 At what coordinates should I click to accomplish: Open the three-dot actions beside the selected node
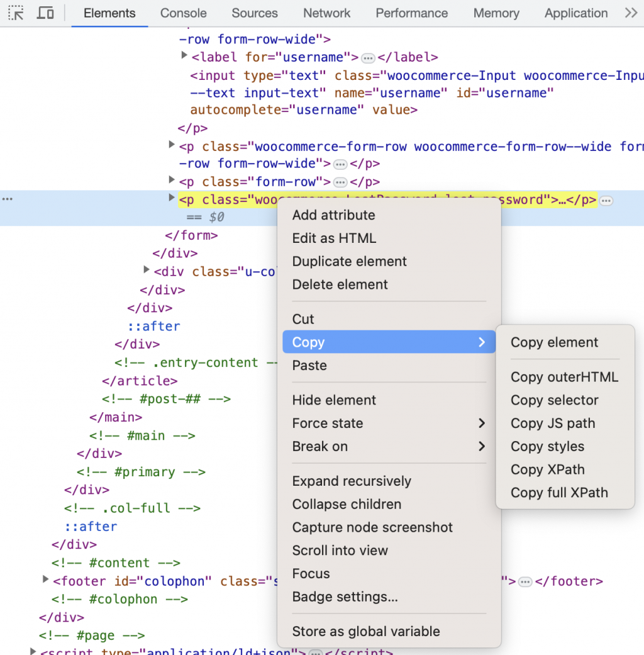pos(8,199)
